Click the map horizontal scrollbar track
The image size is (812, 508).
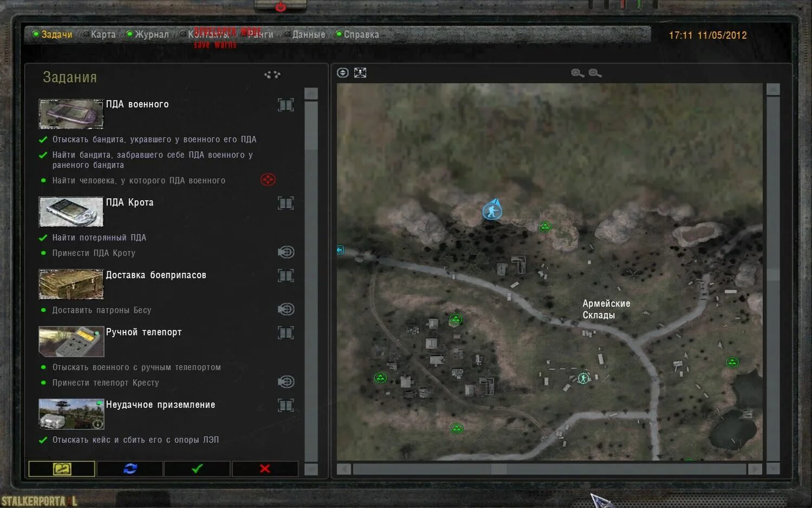click(x=549, y=469)
